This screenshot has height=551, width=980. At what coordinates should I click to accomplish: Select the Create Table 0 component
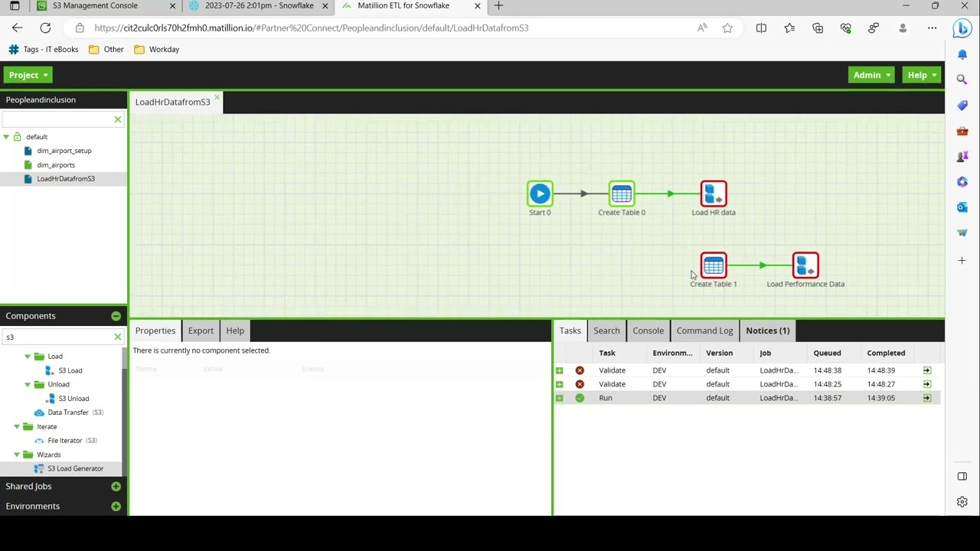point(622,194)
